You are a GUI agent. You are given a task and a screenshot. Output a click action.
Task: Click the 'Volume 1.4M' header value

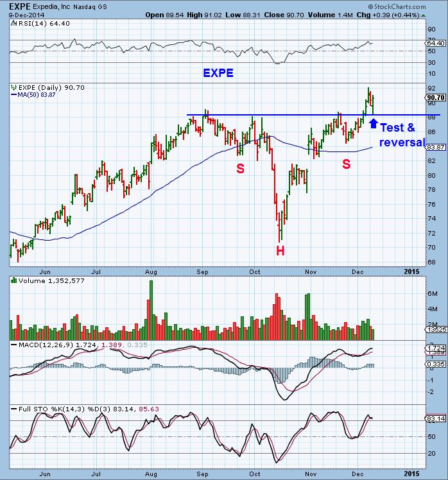[x=331, y=15]
